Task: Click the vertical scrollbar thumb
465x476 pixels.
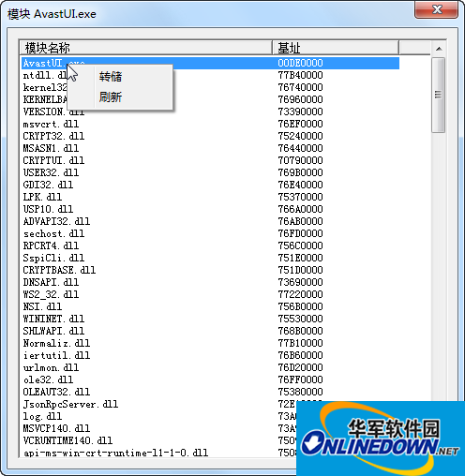Action: click(x=439, y=95)
